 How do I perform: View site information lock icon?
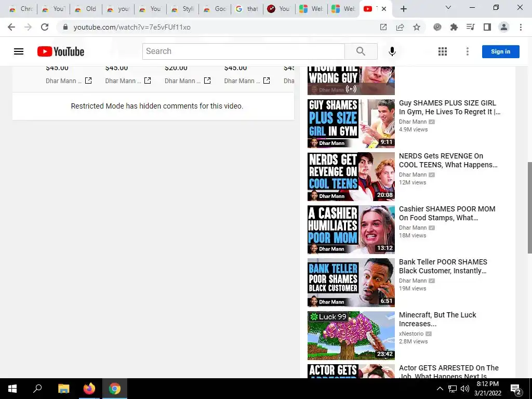(x=65, y=27)
